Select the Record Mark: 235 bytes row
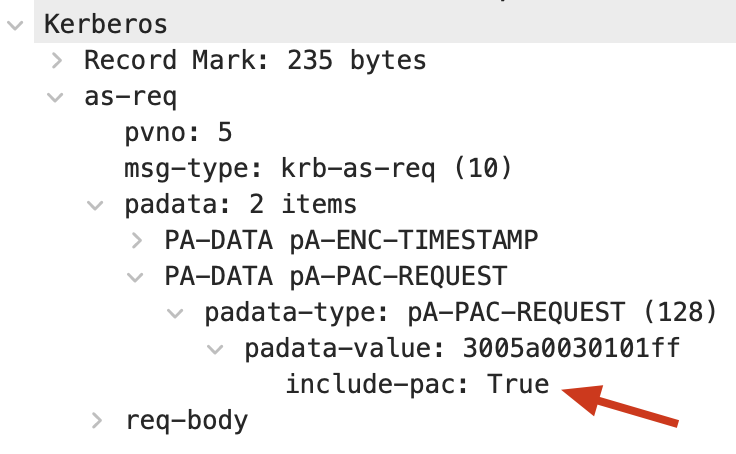Screen dimensions: 736x454 click(x=255, y=60)
